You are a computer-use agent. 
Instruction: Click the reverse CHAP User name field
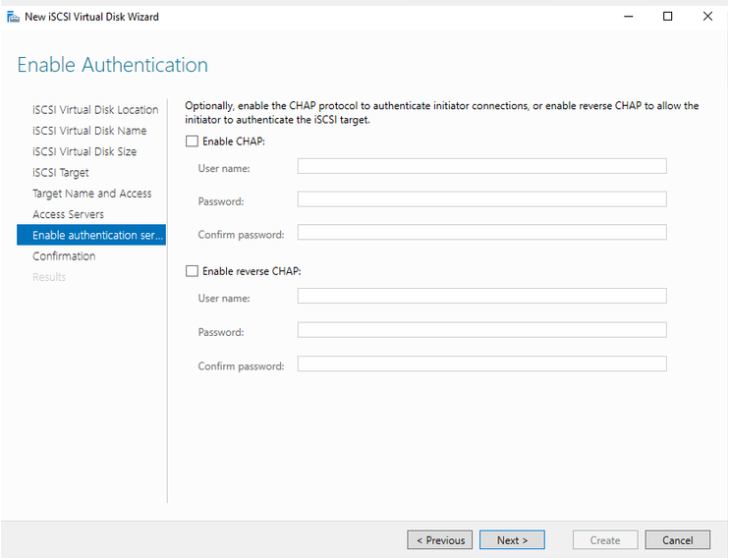click(481, 297)
